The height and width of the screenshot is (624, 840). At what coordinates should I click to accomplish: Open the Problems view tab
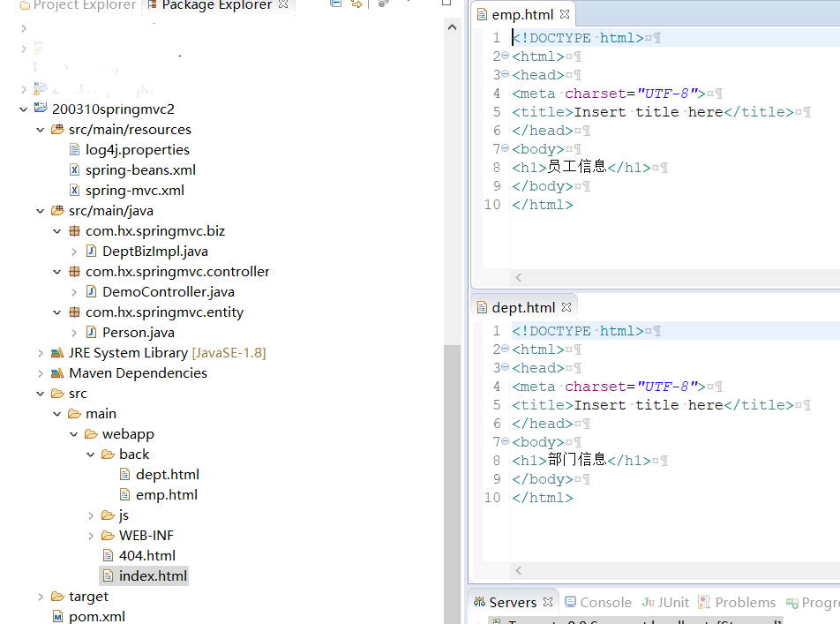point(737,603)
